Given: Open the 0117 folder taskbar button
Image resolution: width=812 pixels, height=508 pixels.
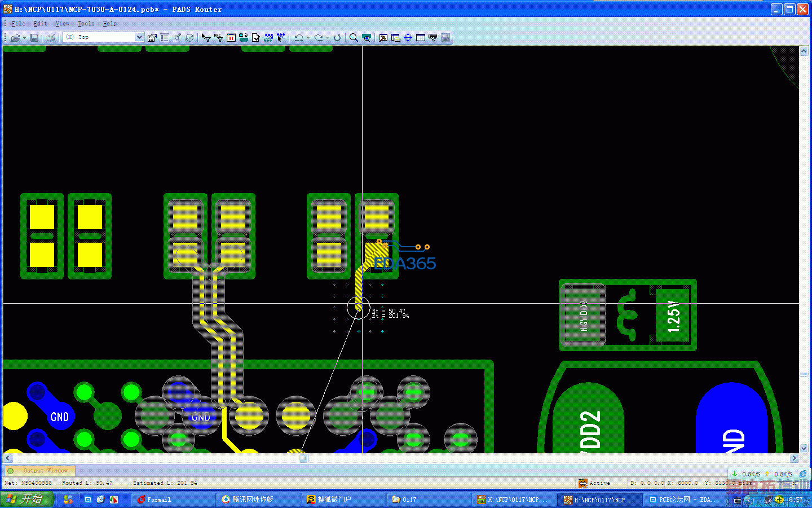Looking at the screenshot, I should (x=429, y=500).
